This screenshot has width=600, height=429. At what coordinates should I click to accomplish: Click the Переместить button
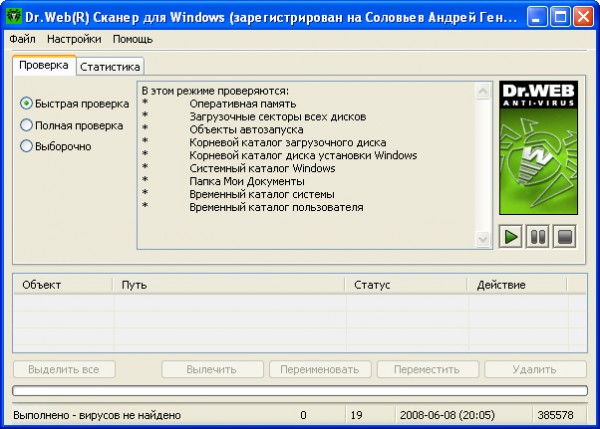click(x=427, y=369)
